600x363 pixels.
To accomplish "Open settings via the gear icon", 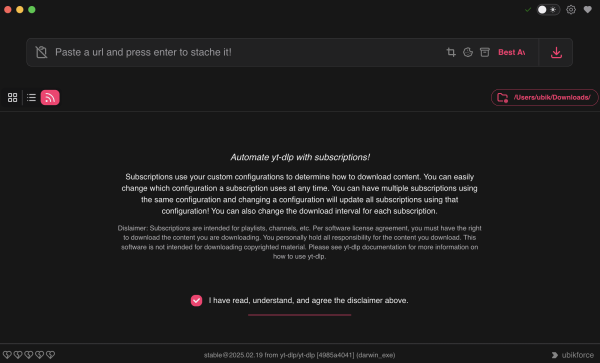I will tap(571, 10).
